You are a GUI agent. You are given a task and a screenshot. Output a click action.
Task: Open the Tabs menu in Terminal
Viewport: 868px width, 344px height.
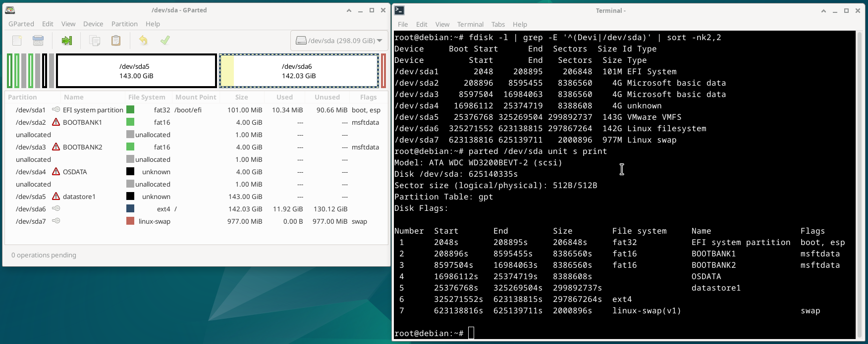coord(498,24)
